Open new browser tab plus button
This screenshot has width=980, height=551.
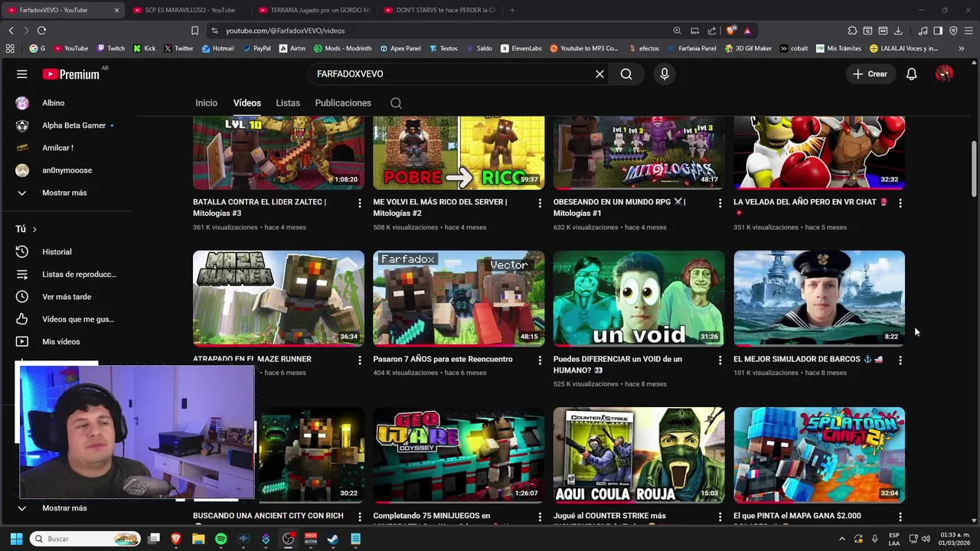(x=512, y=10)
